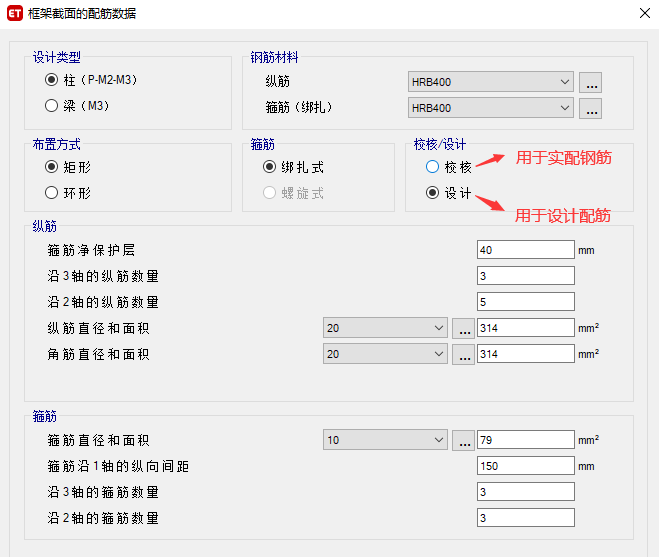Click the 箍筋净保护层 input field
Image resolution: width=659 pixels, height=557 pixels.
[526, 250]
